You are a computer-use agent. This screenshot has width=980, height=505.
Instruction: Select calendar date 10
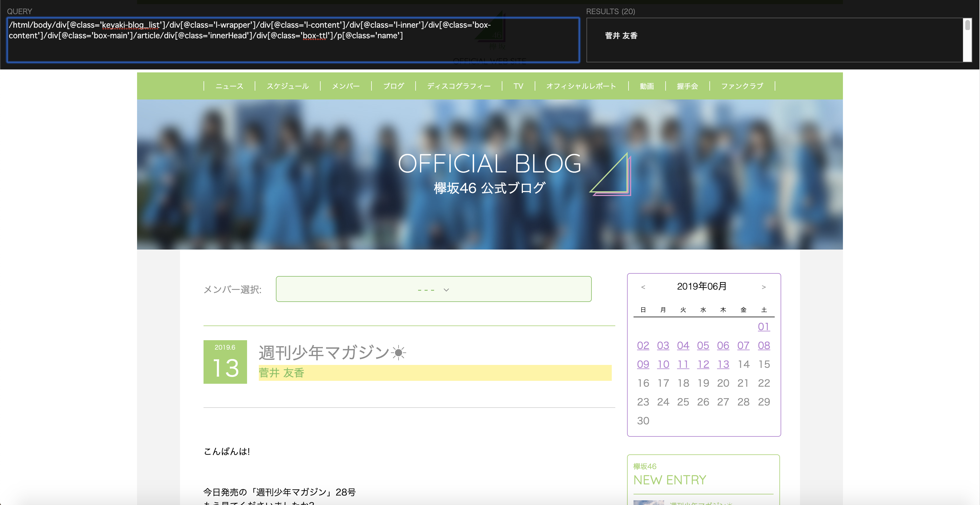(663, 364)
